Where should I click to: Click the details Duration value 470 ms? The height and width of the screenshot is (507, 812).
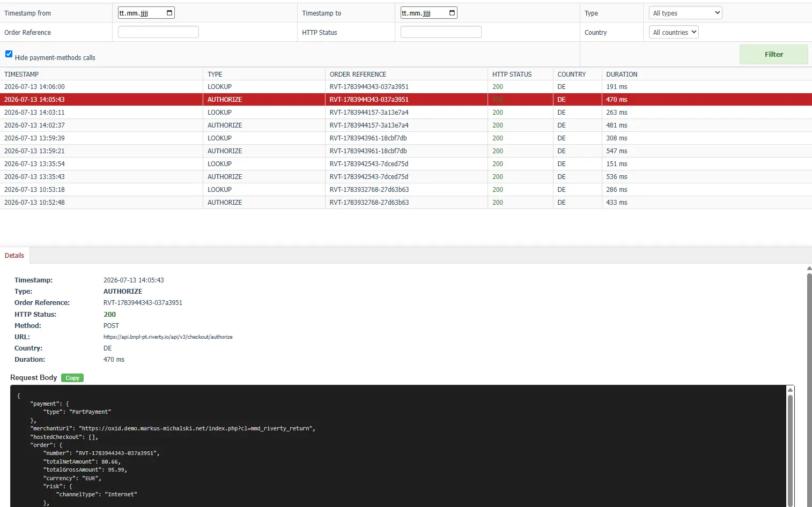(x=114, y=360)
